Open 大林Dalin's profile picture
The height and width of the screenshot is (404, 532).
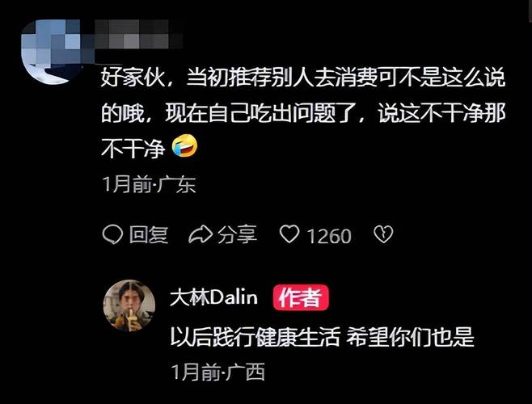[129, 305]
